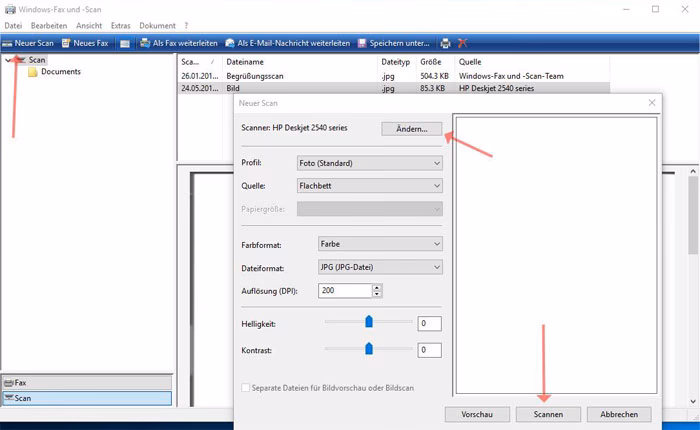Sort by scan date column header
This screenshot has width=700, height=430.
coord(199,62)
